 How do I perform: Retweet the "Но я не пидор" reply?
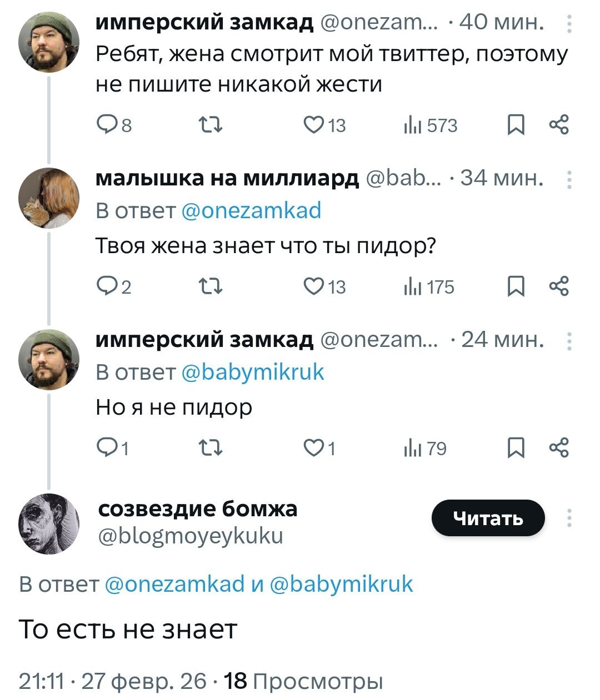pyautogui.click(x=211, y=449)
